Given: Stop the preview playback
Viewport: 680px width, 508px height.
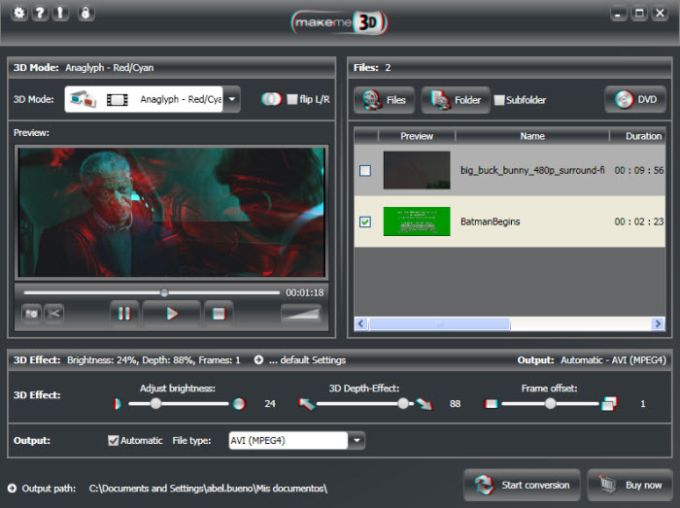Looking at the screenshot, I should 219,313.
